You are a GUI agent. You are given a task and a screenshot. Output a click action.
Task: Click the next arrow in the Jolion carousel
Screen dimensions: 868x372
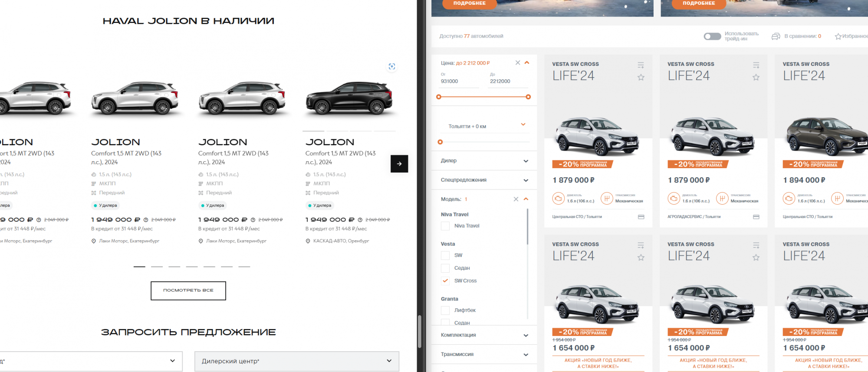(x=399, y=164)
